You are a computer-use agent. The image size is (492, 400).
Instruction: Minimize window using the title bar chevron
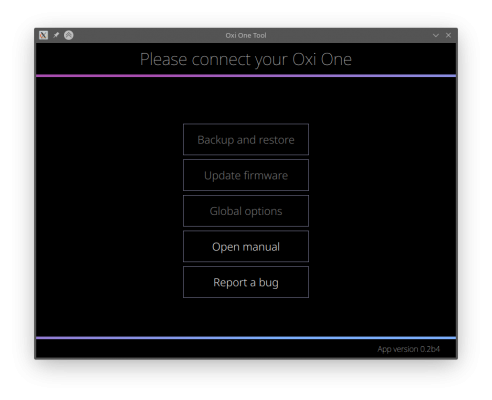(436, 35)
